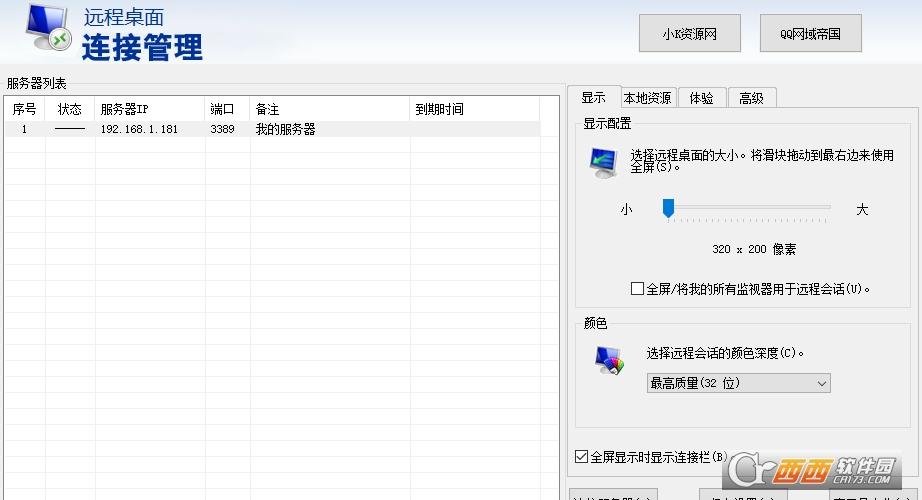Switch to the 显示 tab
The width and height of the screenshot is (922, 500).
[x=593, y=98]
